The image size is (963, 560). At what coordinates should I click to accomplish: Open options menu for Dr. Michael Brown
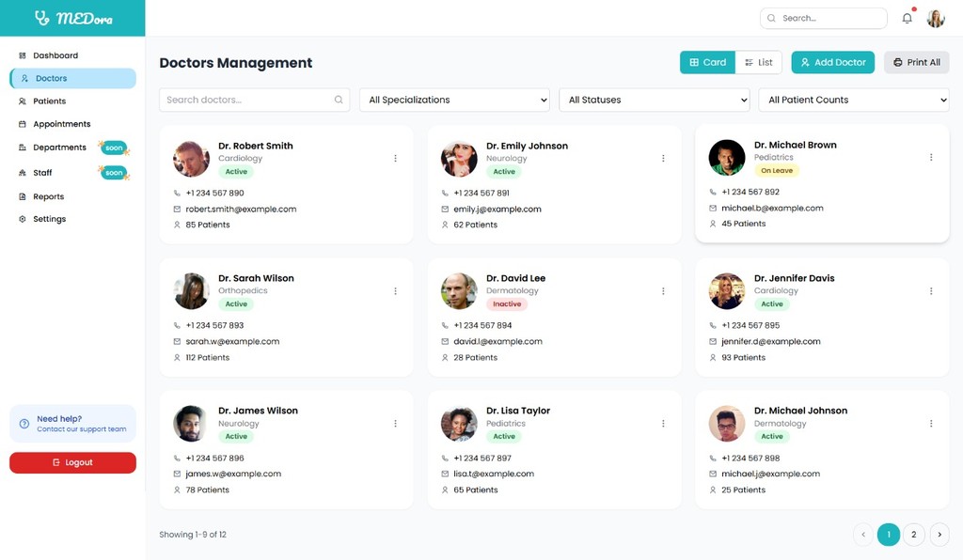[931, 157]
